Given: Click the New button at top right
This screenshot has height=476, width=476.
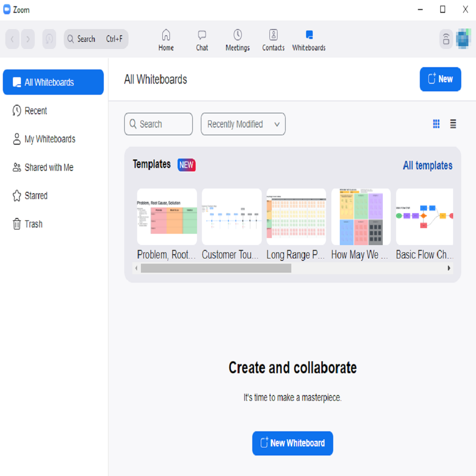Looking at the screenshot, I should click(440, 79).
